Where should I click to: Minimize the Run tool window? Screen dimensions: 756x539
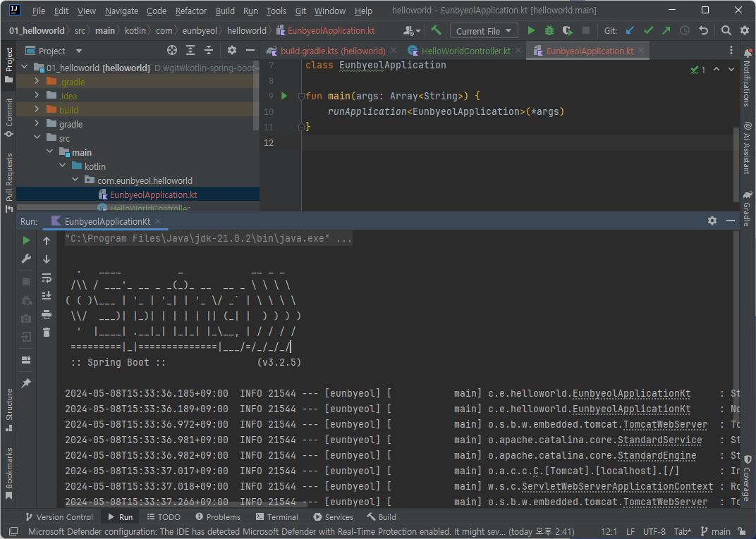click(x=731, y=221)
